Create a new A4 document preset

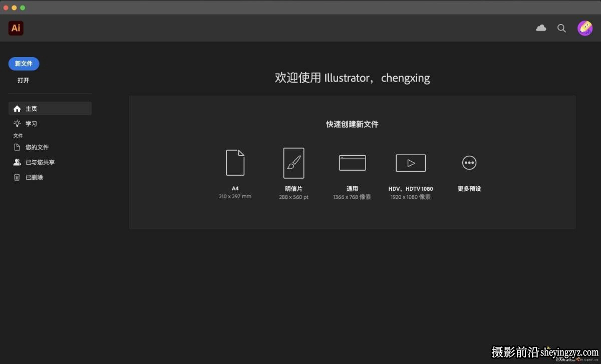235,163
